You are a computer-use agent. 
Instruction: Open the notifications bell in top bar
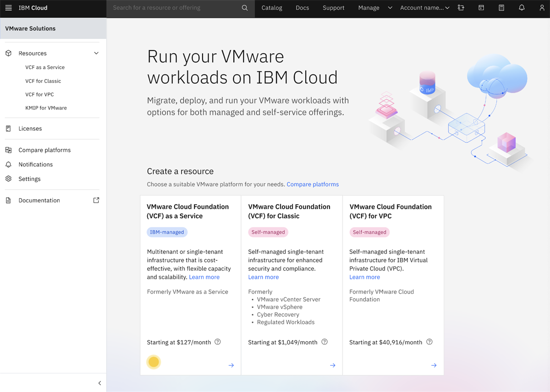[x=522, y=8]
